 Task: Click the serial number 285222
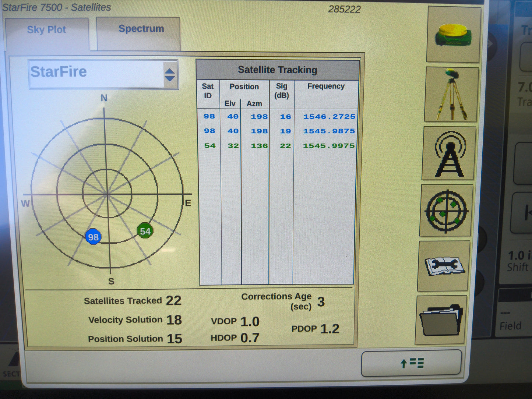click(x=344, y=9)
